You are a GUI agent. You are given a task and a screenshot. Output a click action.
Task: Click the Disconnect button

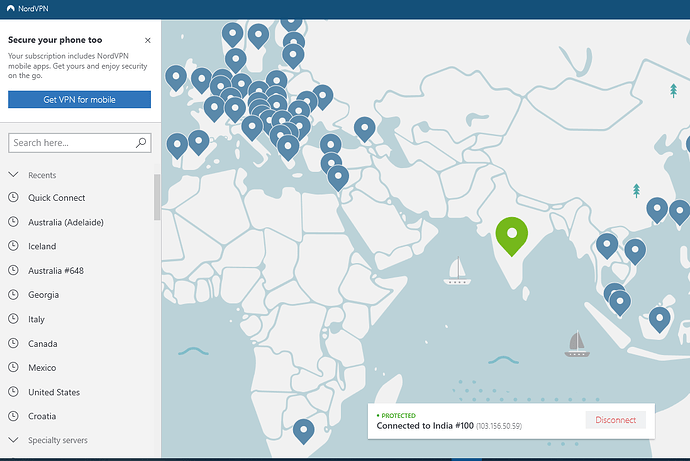point(615,420)
